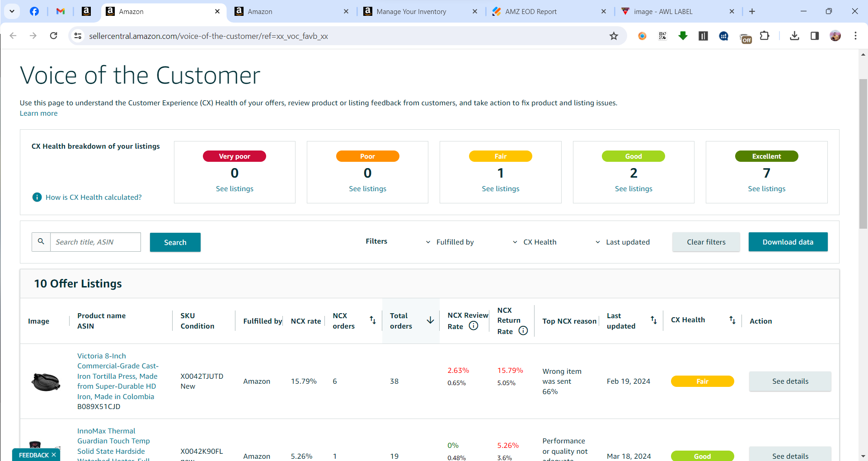The image size is (868, 461).
Task: Open the Chrome profile avatar
Action: (x=835, y=36)
